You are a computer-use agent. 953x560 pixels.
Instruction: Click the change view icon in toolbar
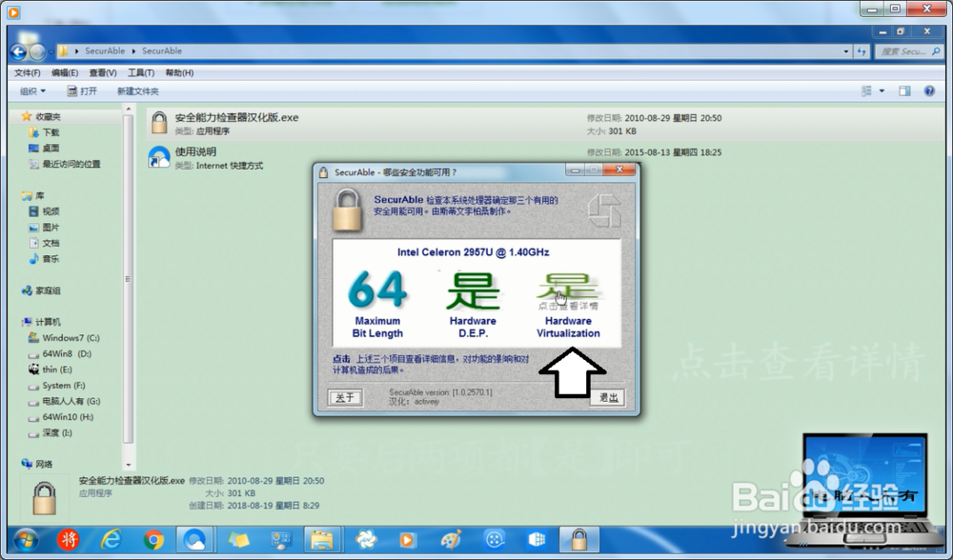[866, 91]
